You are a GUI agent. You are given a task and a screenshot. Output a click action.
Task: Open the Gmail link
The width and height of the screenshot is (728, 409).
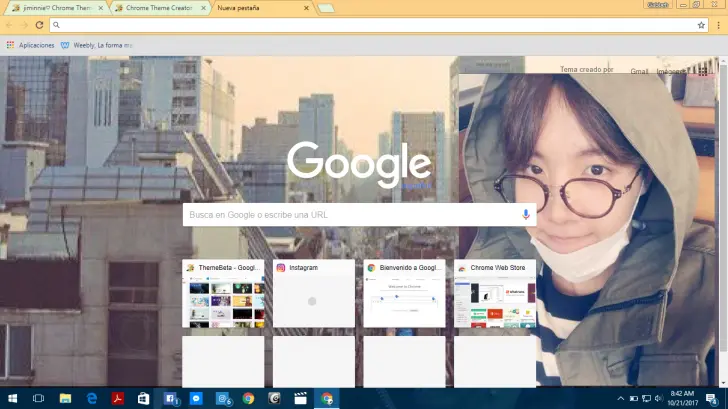coord(639,71)
